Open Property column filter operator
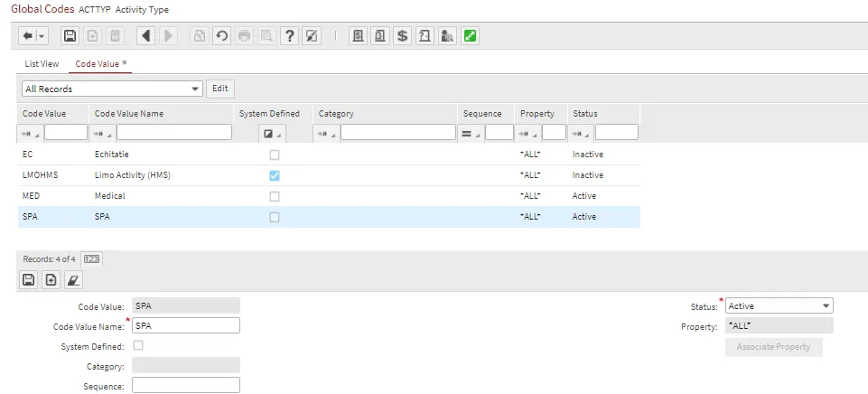The height and width of the screenshot is (394, 868). click(x=528, y=134)
